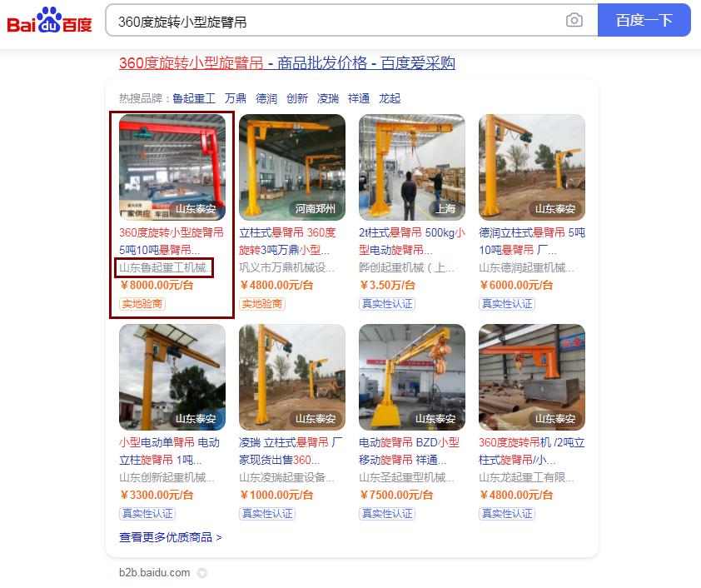Viewport: 701px width, 588px height.
Task: Click supplier name 山东德润起重机械
Action: (x=526, y=267)
